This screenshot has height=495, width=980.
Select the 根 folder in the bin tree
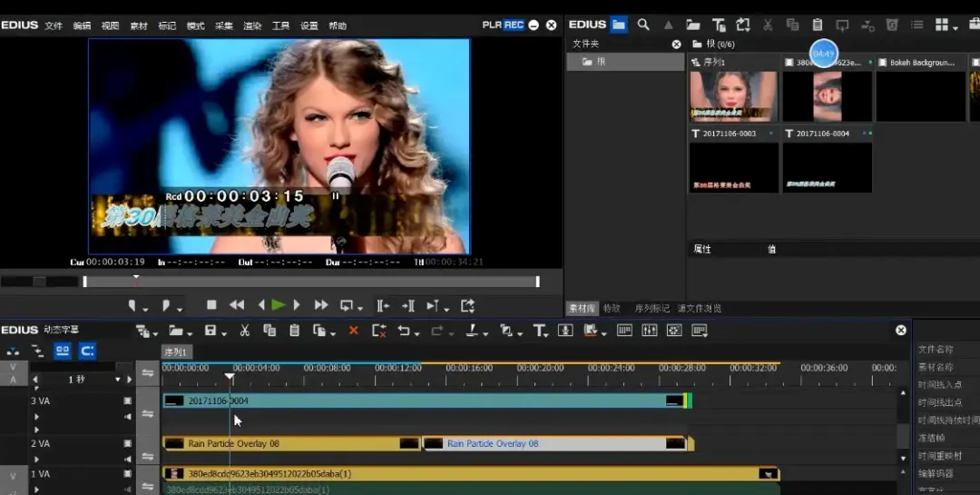coord(625,62)
